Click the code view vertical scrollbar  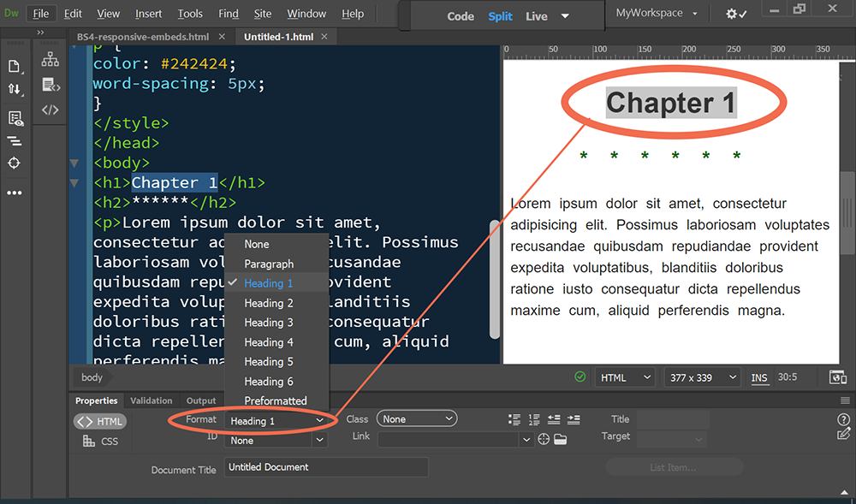(x=494, y=279)
